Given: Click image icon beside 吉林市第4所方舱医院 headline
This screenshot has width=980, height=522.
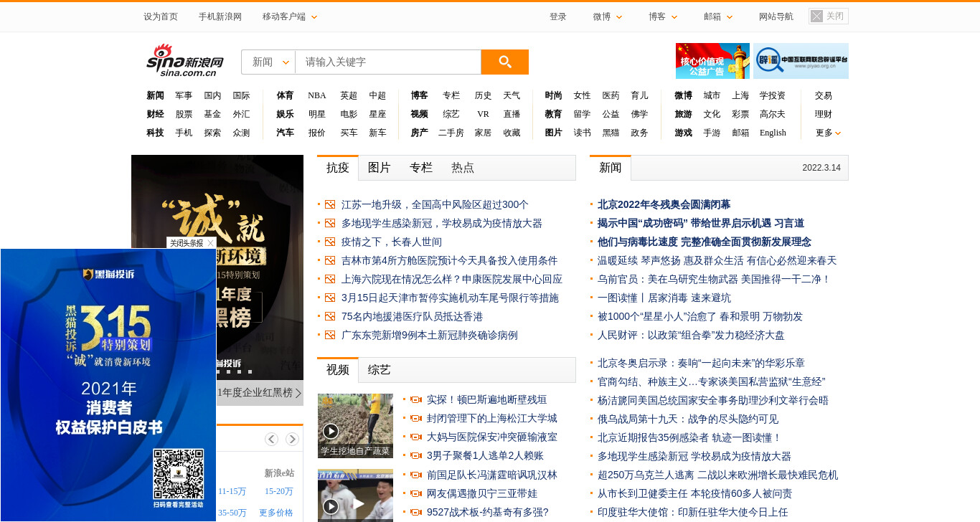Looking at the screenshot, I should click(330, 260).
